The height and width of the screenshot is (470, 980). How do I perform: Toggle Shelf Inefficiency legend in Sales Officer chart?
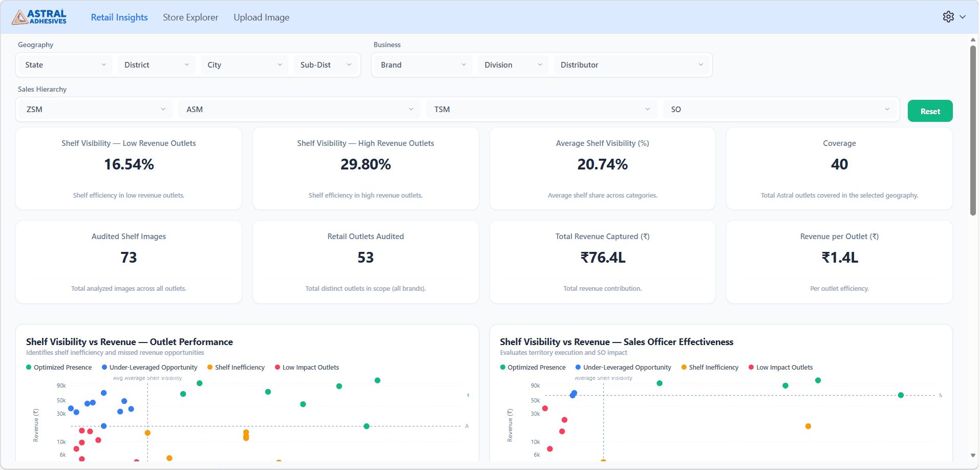click(x=710, y=368)
